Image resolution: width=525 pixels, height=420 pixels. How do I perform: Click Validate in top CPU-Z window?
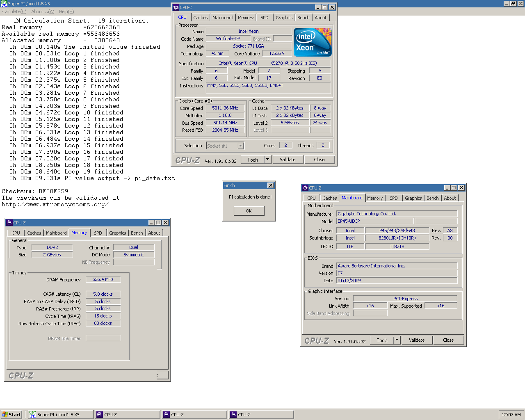pyautogui.click(x=288, y=160)
